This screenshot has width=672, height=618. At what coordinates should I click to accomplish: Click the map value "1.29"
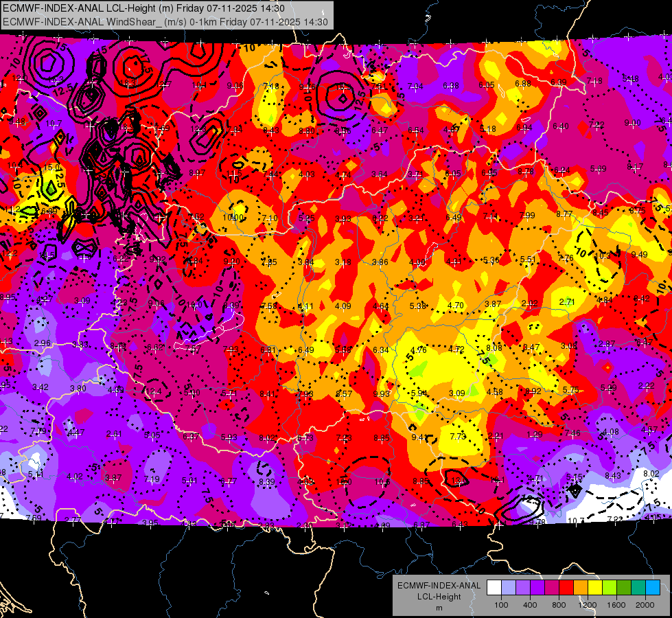(535, 435)
